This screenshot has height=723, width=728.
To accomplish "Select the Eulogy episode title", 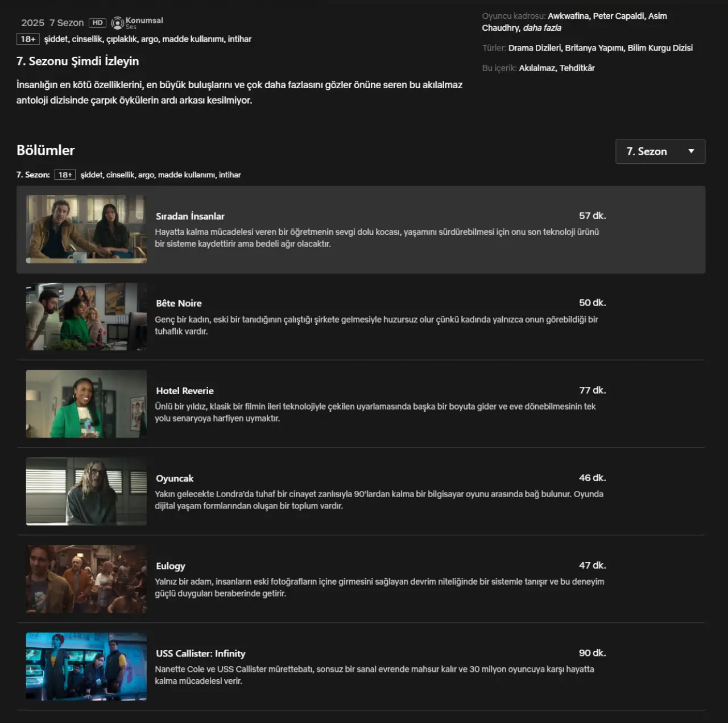I will [x=171, y=566].
